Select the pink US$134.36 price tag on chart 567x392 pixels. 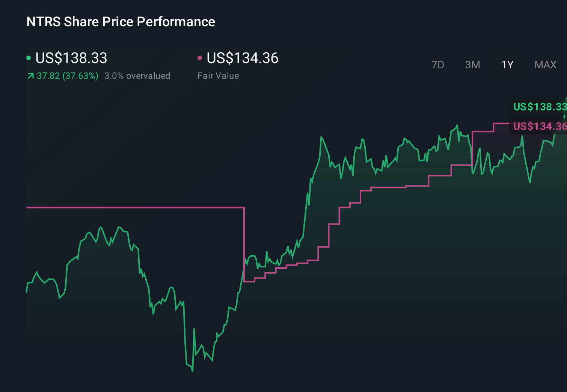point(538,127)
